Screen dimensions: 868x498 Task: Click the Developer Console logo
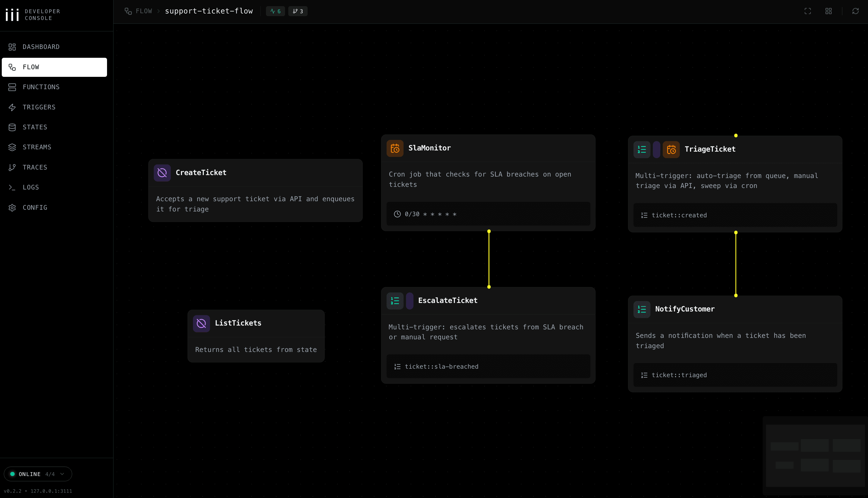coord(12,14)
